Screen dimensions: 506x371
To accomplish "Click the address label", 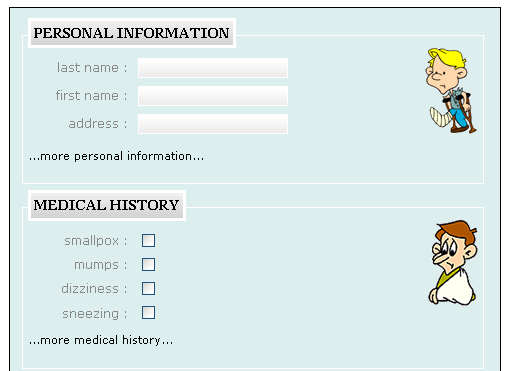I will 98,124.
